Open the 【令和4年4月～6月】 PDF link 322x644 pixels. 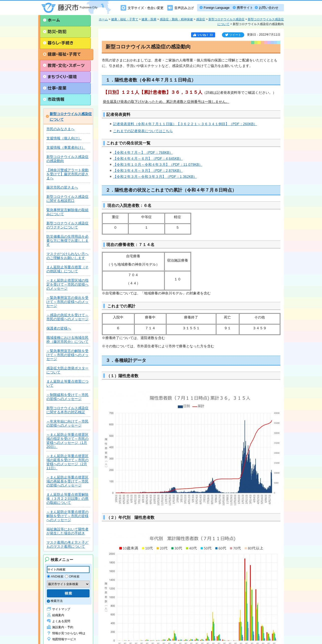(x=148, y=158)
